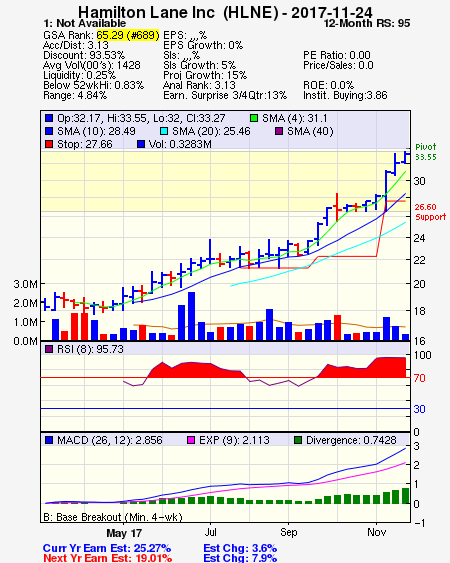
Task: Click the Range: 4.84% text
Action: pos(75,96)
